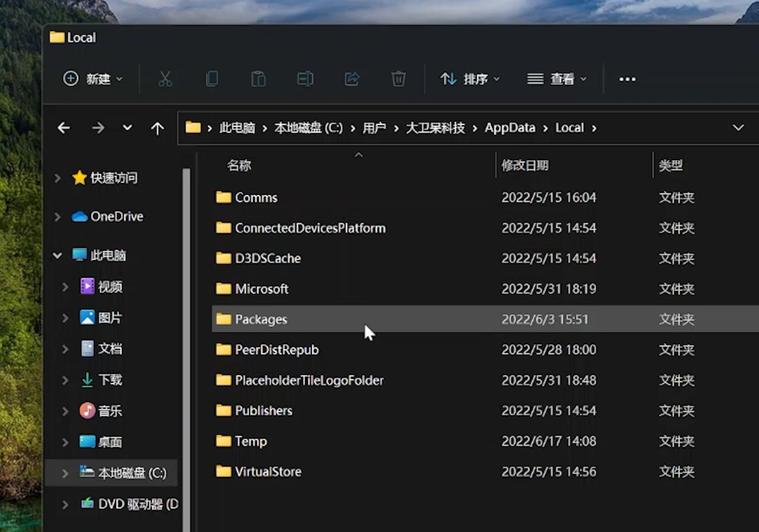Collapse the 此电脑 tree node

[x=57, y=255]
